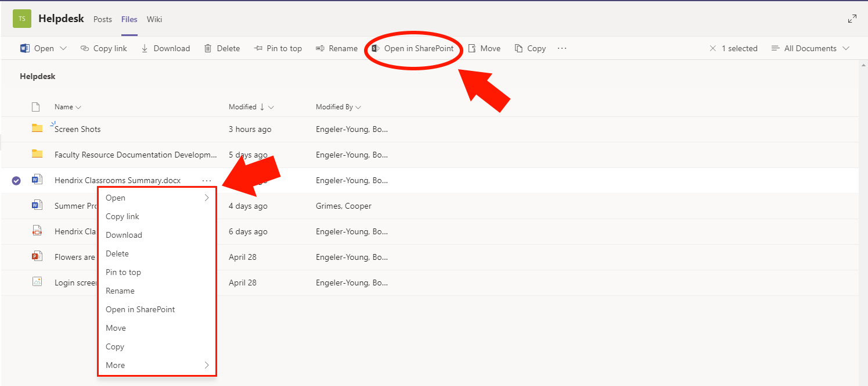Expand the Open dropdown arrow in toolbar
The width and height of the screenshot is (868, 386).
coord(63,48)
